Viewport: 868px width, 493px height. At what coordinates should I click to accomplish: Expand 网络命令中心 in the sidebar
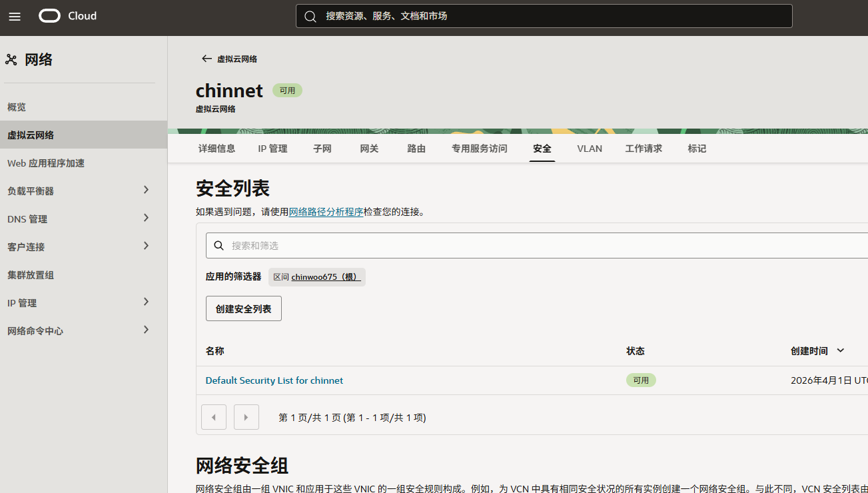[146, 330]
